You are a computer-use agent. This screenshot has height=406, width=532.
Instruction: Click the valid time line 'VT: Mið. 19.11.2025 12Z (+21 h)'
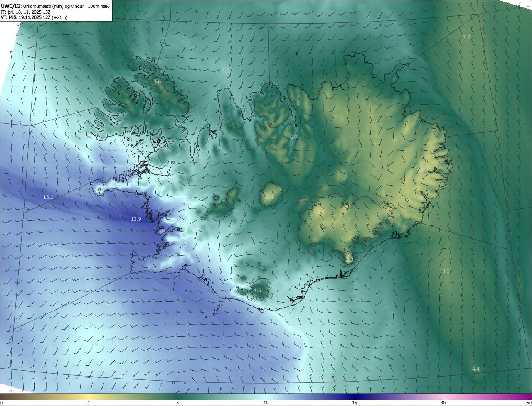pos(34,17)
